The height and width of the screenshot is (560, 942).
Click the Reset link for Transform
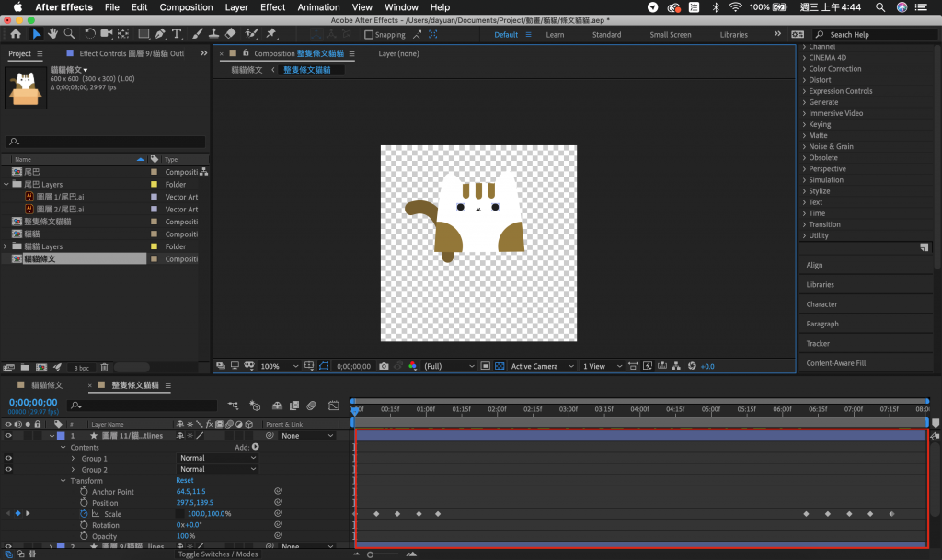(185, 481)
